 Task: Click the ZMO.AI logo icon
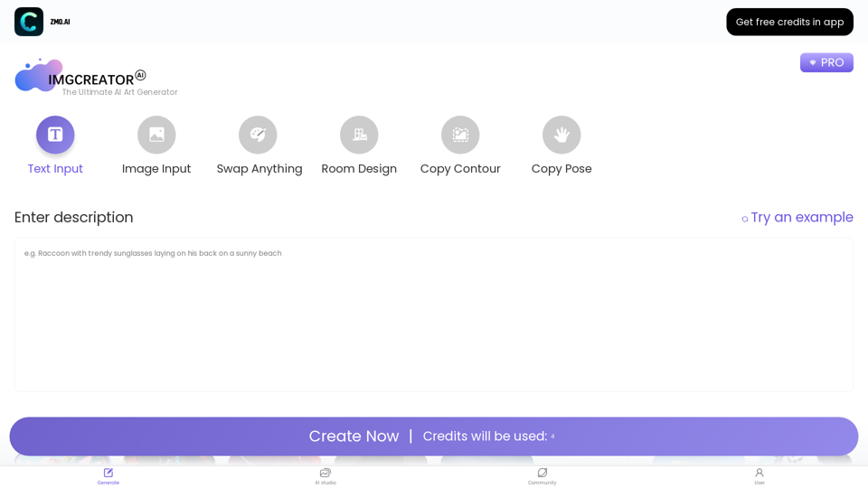(29, 22)
